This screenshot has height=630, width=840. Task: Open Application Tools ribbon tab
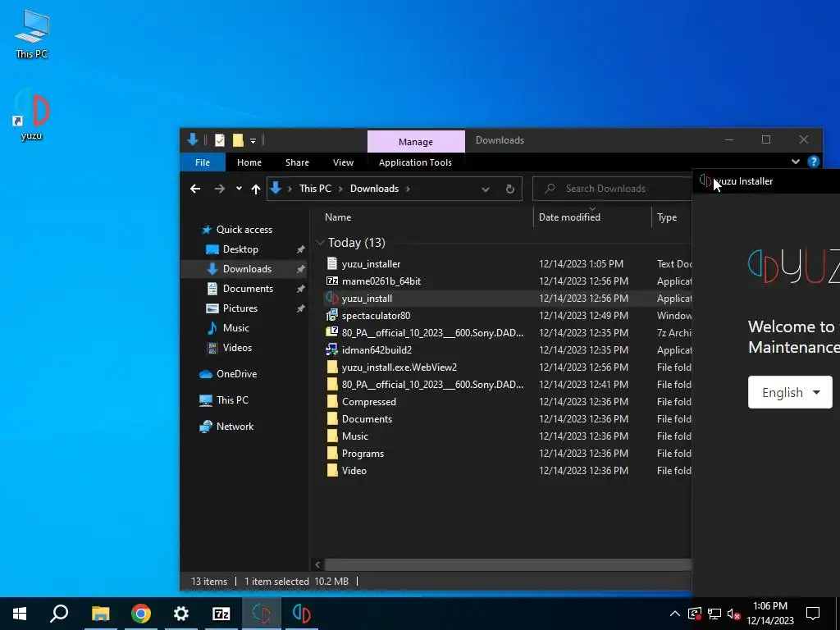[x=415, y=162]
